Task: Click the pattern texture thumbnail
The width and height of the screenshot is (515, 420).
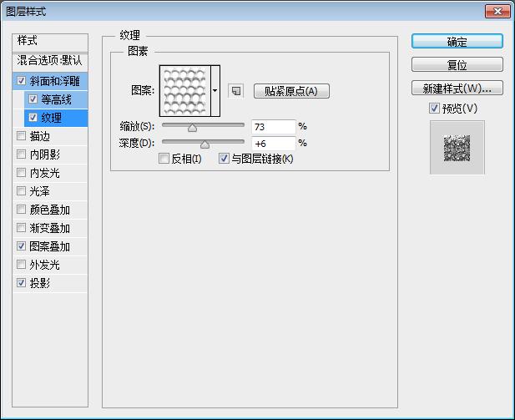Action: pyautogui.click(x=185, y=91)
